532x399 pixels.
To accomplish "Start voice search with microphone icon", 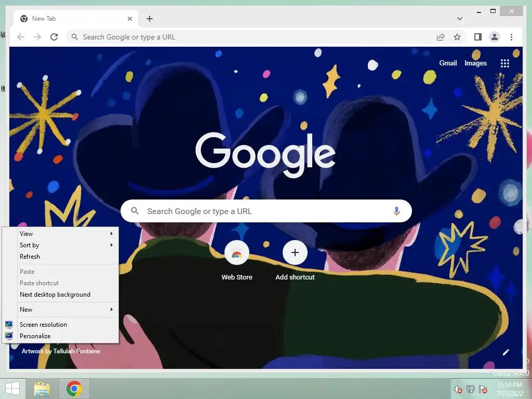I will (396, 211).
